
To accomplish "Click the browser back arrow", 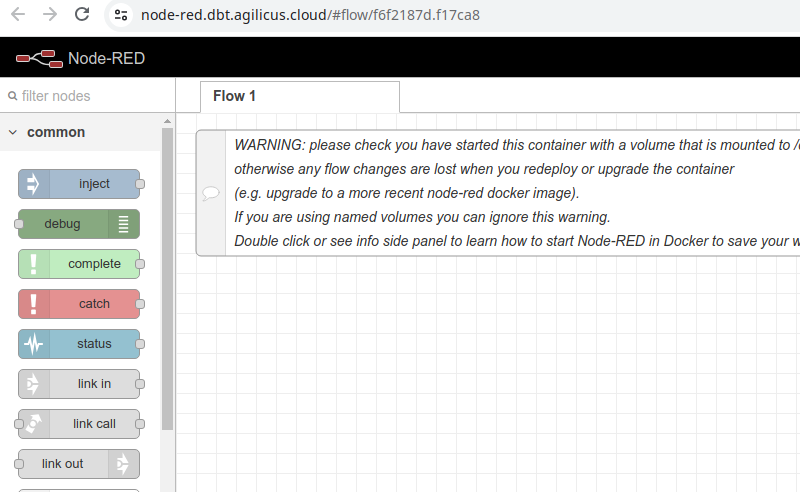I will (18, 14).
